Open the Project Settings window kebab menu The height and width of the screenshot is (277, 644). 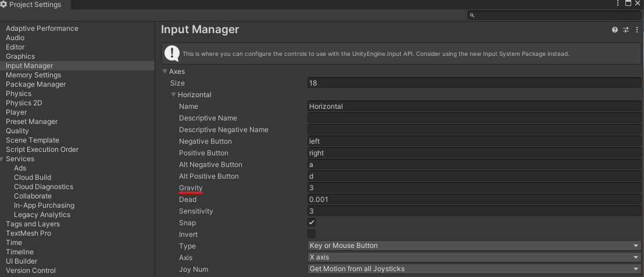pyautogui.click(x=618, y=3)
